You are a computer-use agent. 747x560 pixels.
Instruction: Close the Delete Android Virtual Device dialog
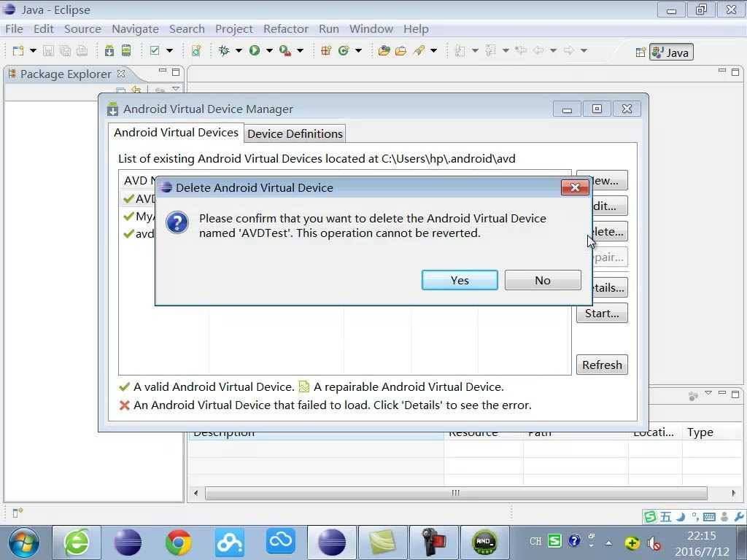coord(575,187)
